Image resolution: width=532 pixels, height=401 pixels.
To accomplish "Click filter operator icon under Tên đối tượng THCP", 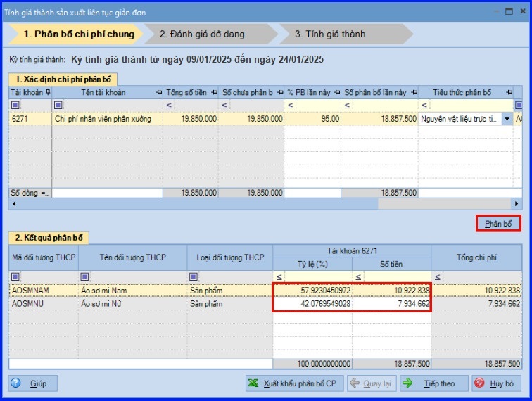I will [84, 276].
